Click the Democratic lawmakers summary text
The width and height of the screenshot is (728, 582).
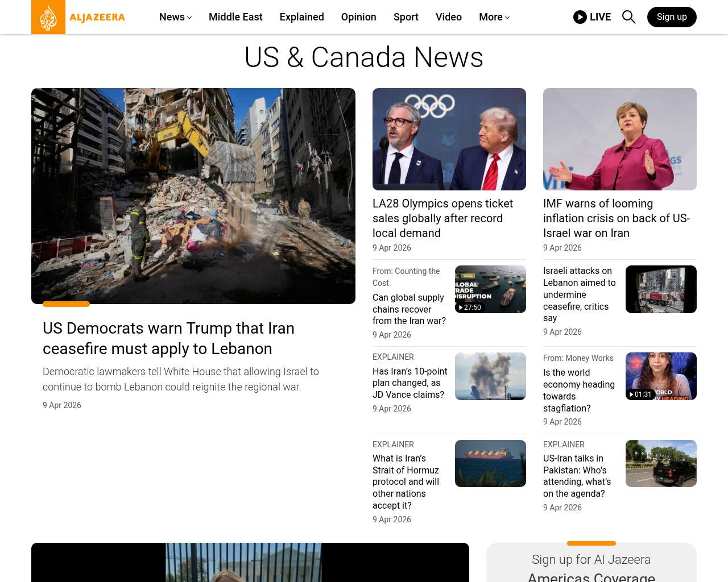pyautogui.click(x=181, y=379)
